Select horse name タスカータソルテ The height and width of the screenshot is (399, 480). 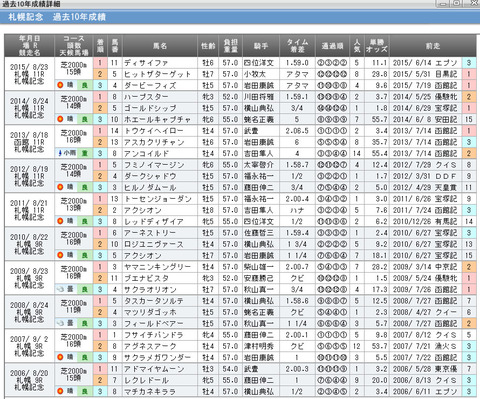coord(154,301)
